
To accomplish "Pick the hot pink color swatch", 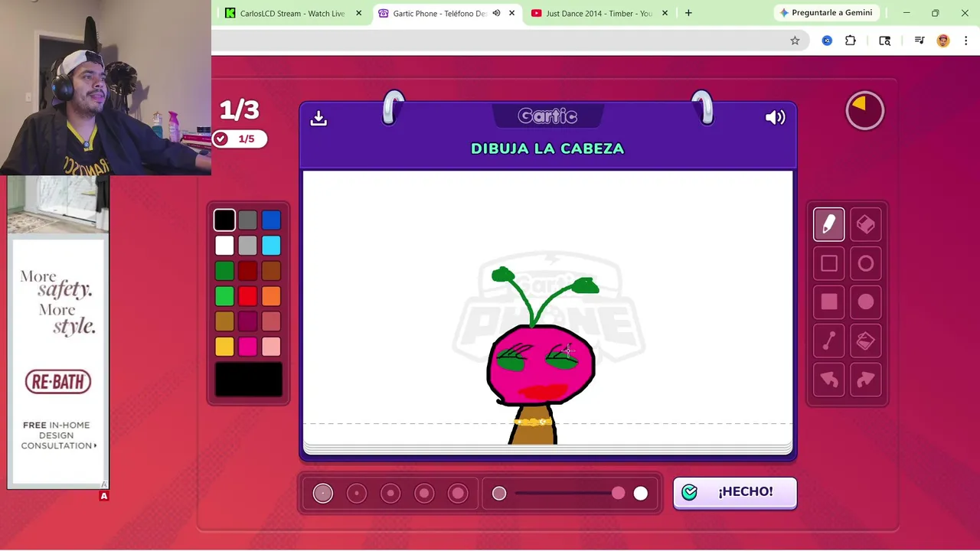I will [x=247, y=347].
